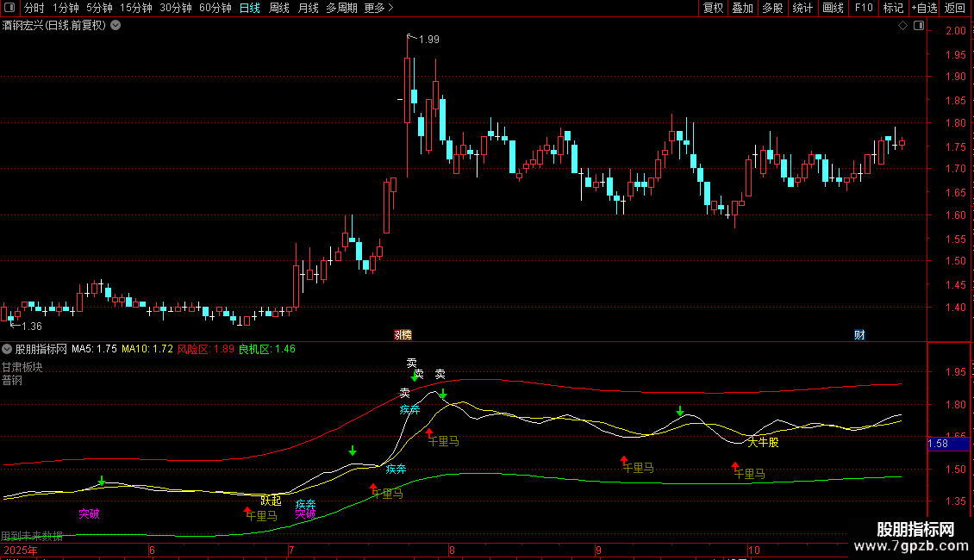
Task: Click the 2025年 timeline label
Action: [21, 550]
